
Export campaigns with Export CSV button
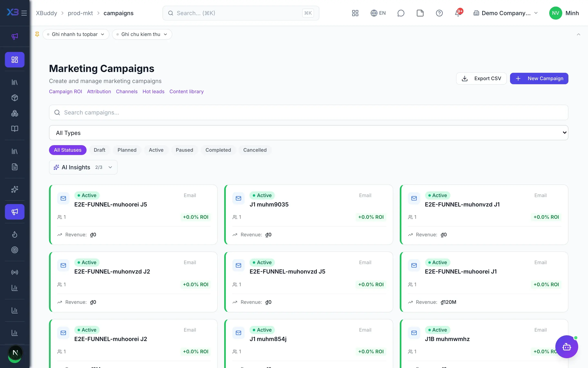[x=481, y=78]
